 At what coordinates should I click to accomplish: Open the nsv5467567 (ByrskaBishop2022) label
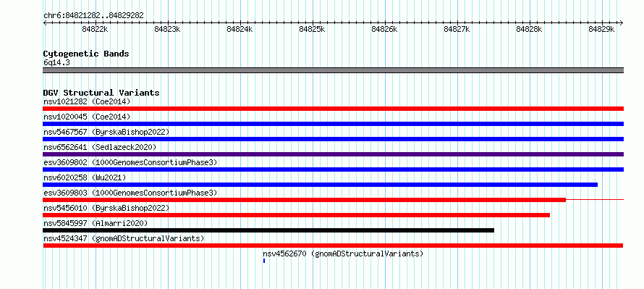106,132
